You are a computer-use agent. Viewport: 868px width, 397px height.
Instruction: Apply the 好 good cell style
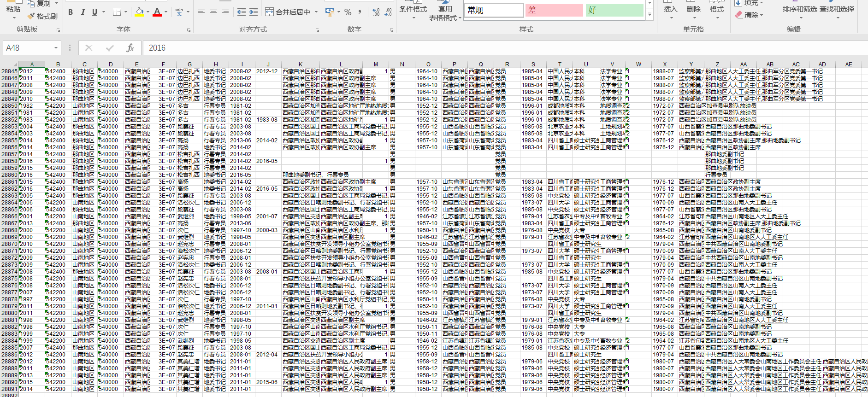tap(614, 10)
